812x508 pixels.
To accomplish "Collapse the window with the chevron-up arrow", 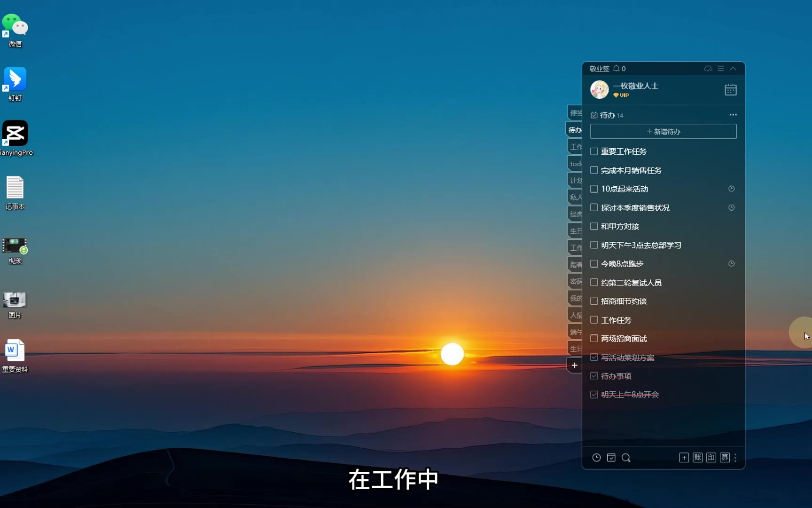I will pos(733,68).
